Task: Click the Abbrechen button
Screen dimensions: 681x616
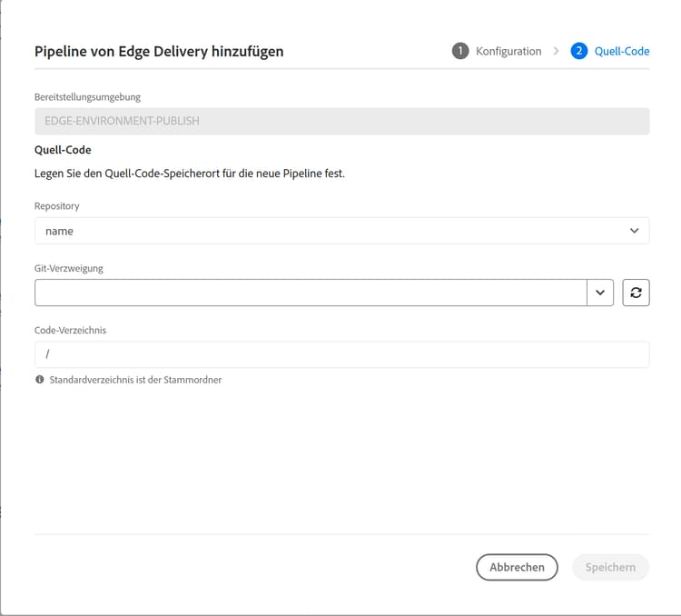Action: (x=517, y=567)
